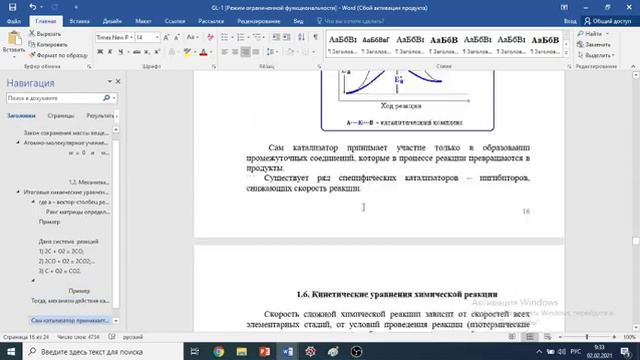Align text left
Image resolution: width=640 pixels, height=360 pixels.
coord(224,52)
